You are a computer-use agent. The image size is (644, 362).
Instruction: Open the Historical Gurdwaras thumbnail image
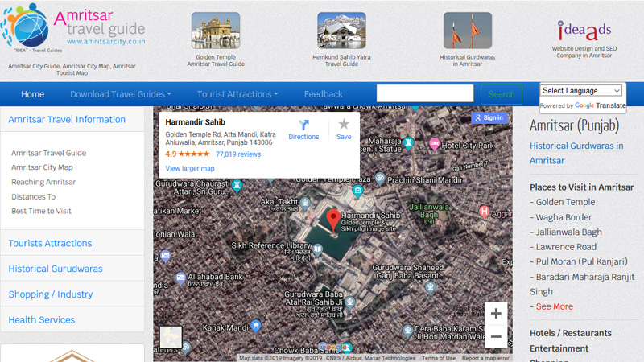coord(468,31)
